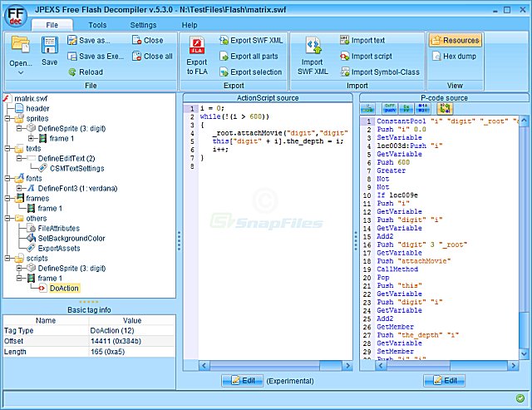Screen dimensions: 532x410
Task: Toggle the highlighted P-code decompile button
Action: tap(445, 109)
